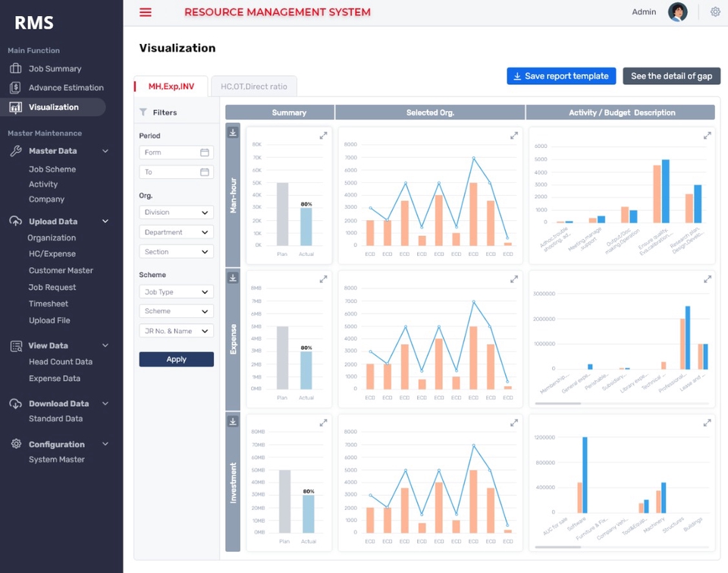
Task: Expand the Man-hour Summary chart
Action: [323, 136]
